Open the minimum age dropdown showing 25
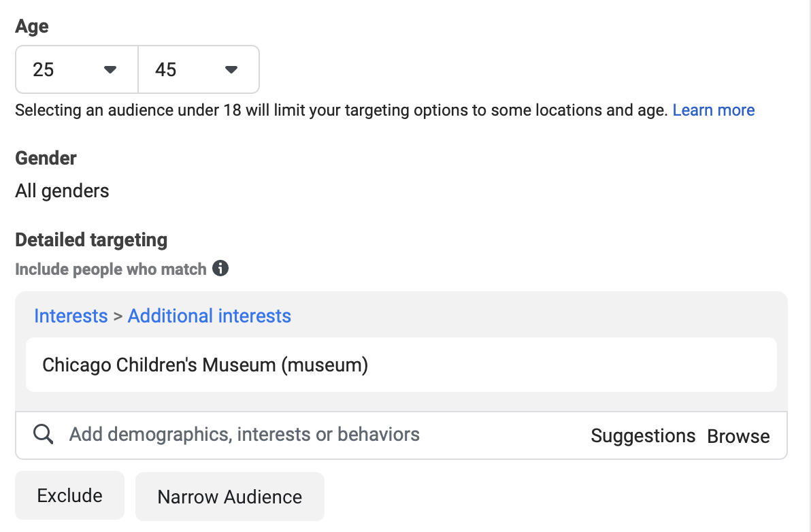This screenshot has width=811, height=532. point(77,69)
